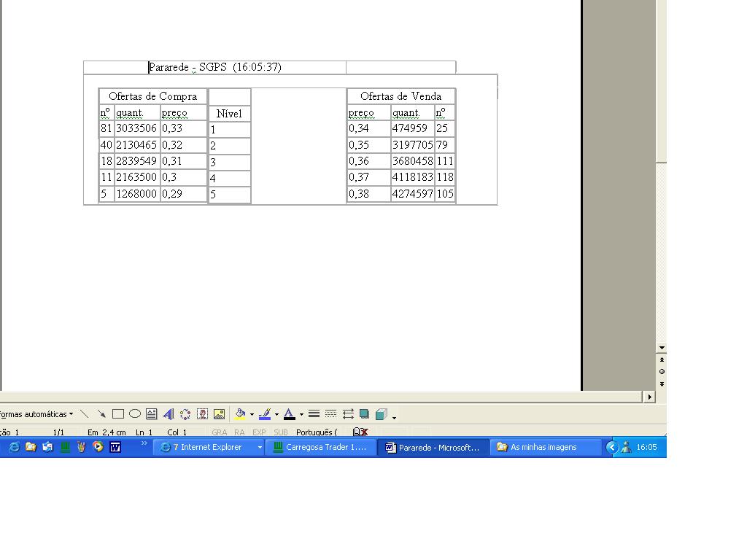Open the Formas automáticas menu
The width and height of the screenshot is (747, 560).
(x=36, y=414)
